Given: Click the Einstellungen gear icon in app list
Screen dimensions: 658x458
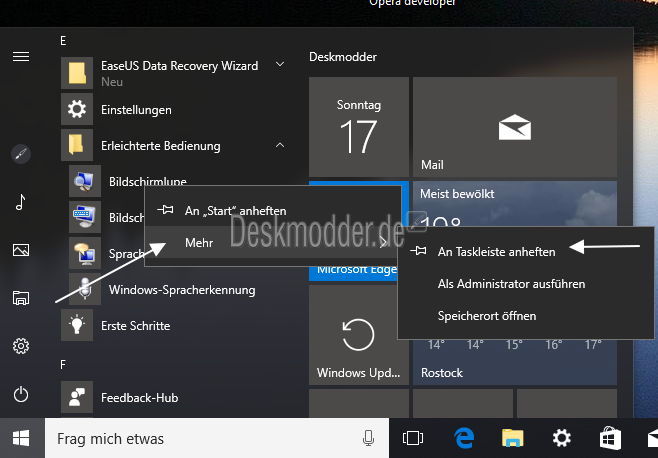Looking at the screenshot, I should (x=77, y=110).
